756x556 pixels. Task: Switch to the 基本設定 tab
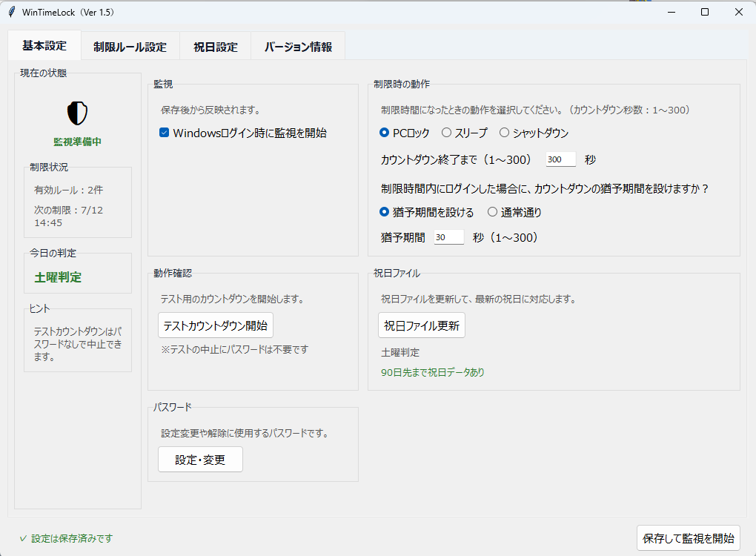click(x=44, y=46)
